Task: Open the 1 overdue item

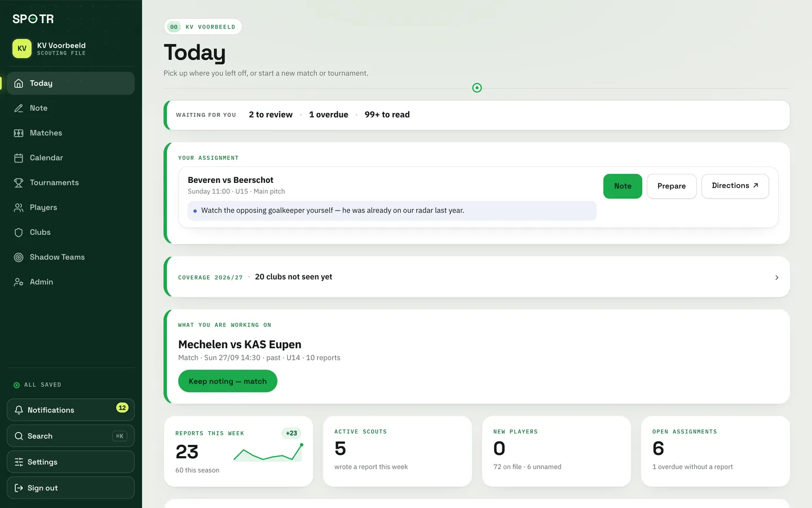Action: coord(329,115)
